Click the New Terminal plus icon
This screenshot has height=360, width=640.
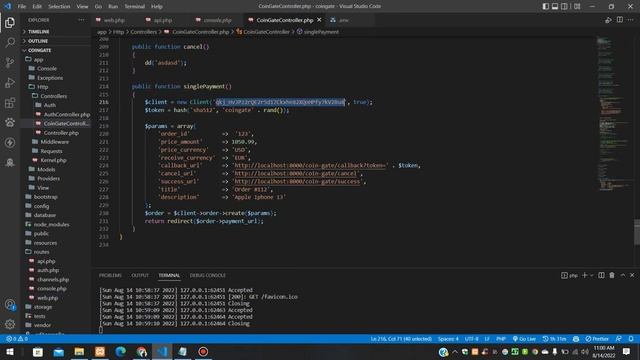coord(584,275)
